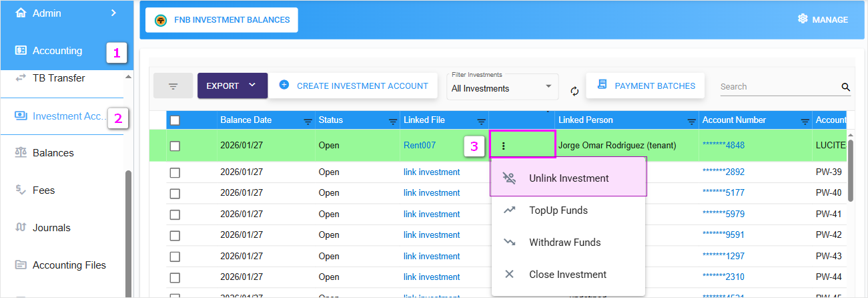Open the Filter Investments dropdown
The width and height of the screenshot is (868, 298).
tap(502, 88)
